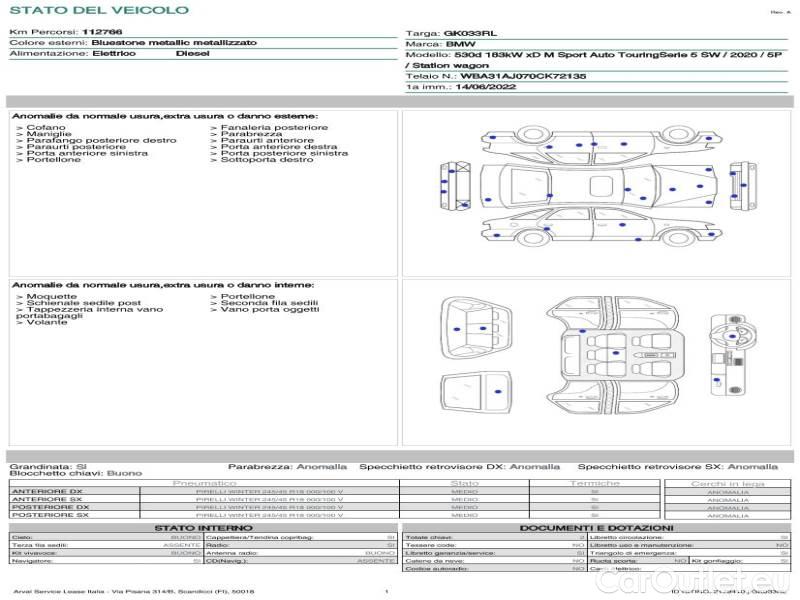
Task: Click the STATO DEL VEICOLO title
Action: [98, 10]
